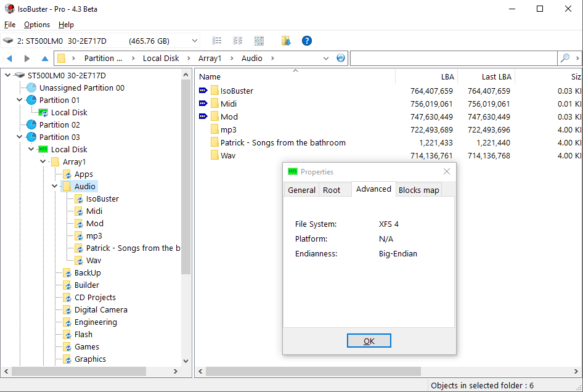Screen dimensions: 583x392
Task: Click the Big-Endian endianness value
Action: tap(398, 254)
